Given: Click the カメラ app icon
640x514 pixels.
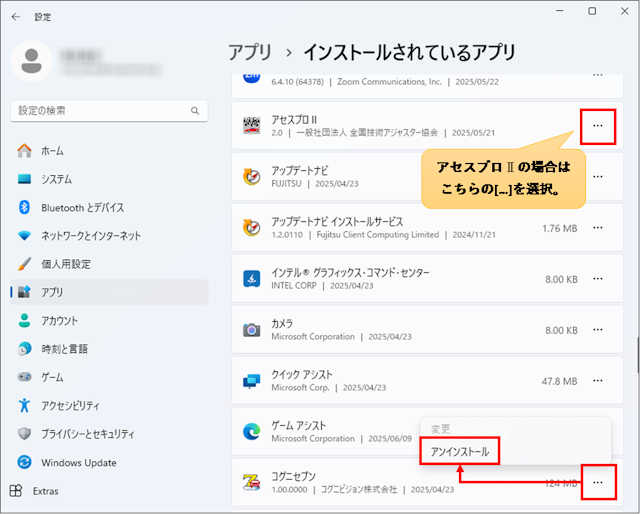Looking at the screenshot, I should pyautogui.click(x=251, y=330).
